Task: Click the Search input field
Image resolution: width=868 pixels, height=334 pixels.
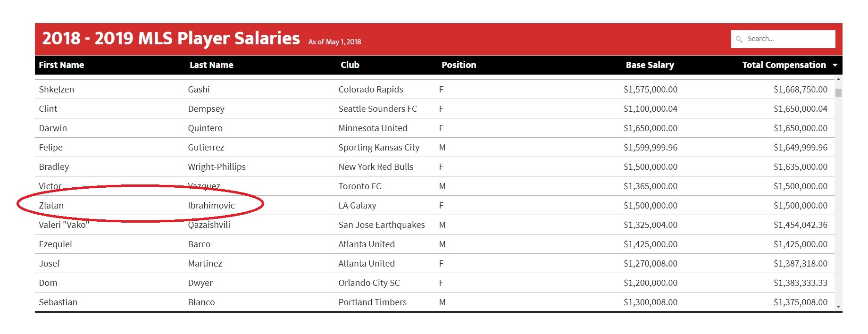Action: coord(783,39)
